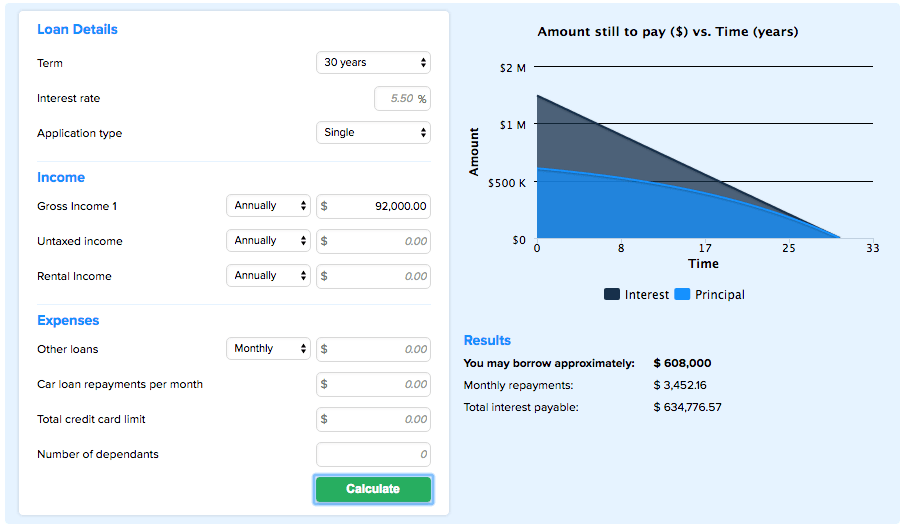Open the Term dropdown showing 30 years

click(373, 63)
